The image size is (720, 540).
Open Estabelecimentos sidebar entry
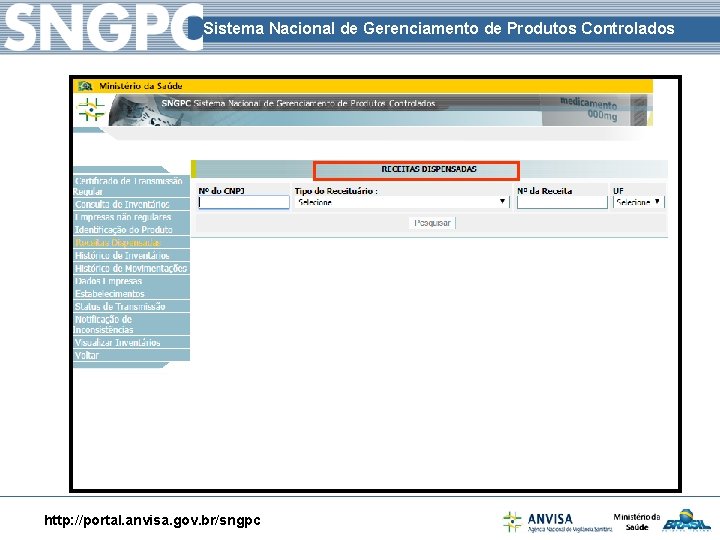(131, 293)
